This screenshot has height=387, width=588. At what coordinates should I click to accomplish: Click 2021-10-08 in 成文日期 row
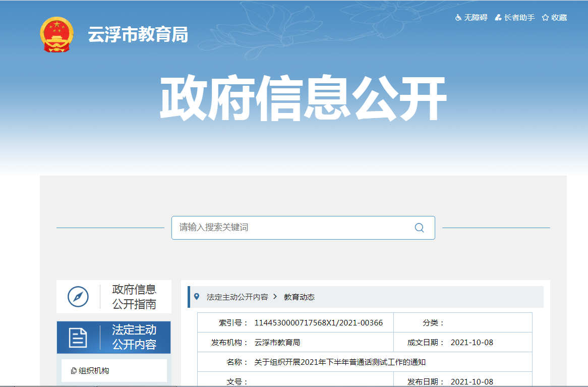coord(472,342)
